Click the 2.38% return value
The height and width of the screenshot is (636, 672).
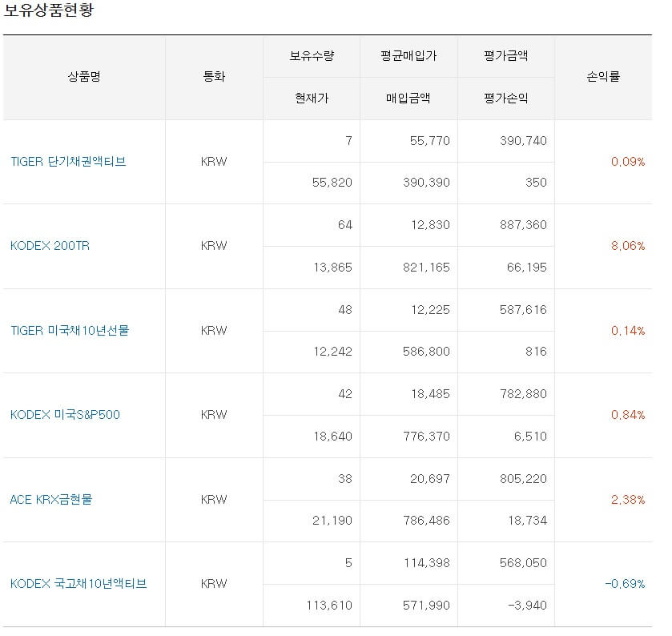point(628,499)
